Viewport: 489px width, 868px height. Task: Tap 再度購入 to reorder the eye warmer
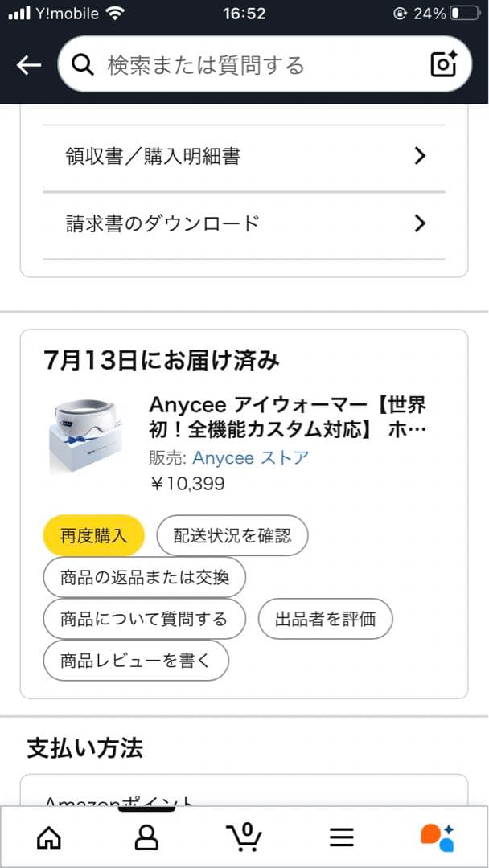[93, 534]
